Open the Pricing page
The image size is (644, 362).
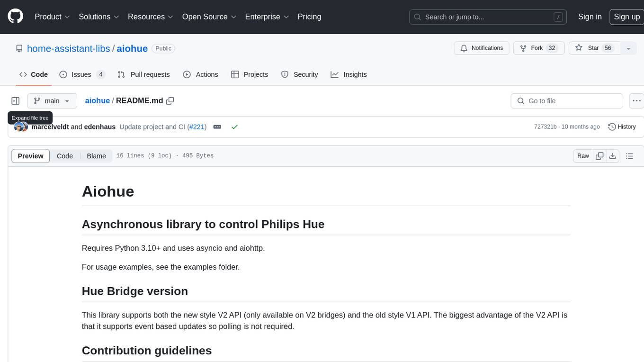309,17
